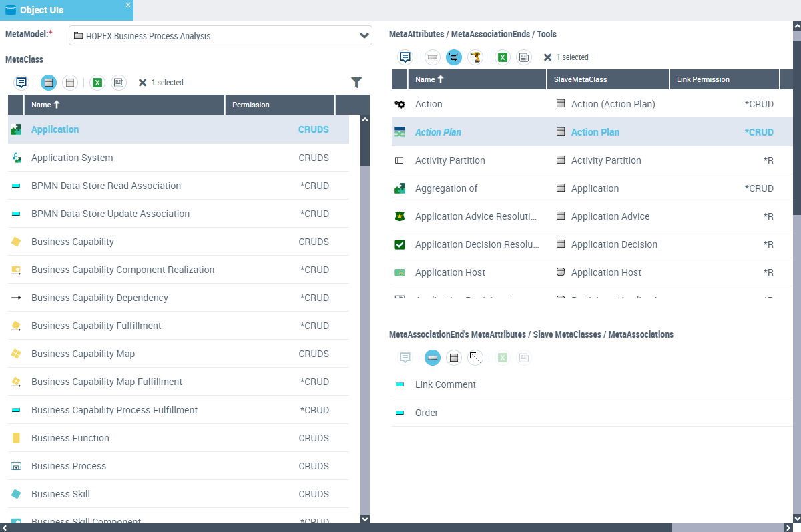Image resolution: width=801 pixels, height=532 pixels.
Task: Click the diagonal arrow MetaAssociations icon
Action: click(x=475, y=358)
